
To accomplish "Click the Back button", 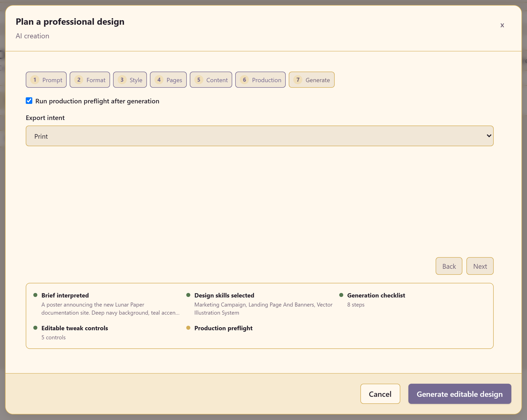I will coord(449,266).
